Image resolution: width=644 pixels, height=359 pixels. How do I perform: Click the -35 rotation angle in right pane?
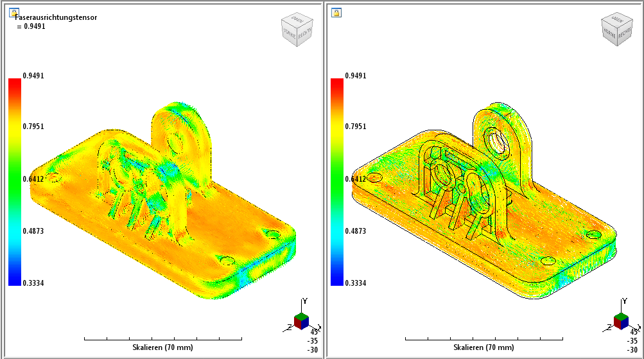(632, 341)
